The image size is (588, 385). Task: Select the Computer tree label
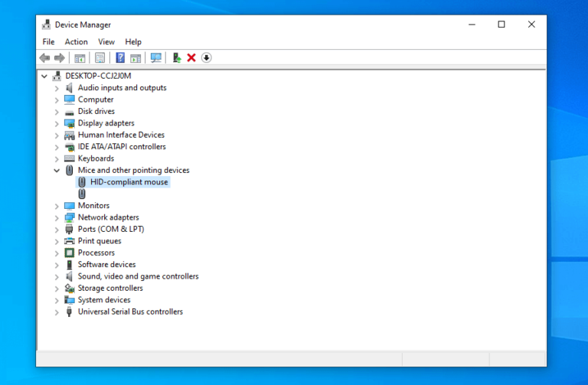click(x=96, y=100)
